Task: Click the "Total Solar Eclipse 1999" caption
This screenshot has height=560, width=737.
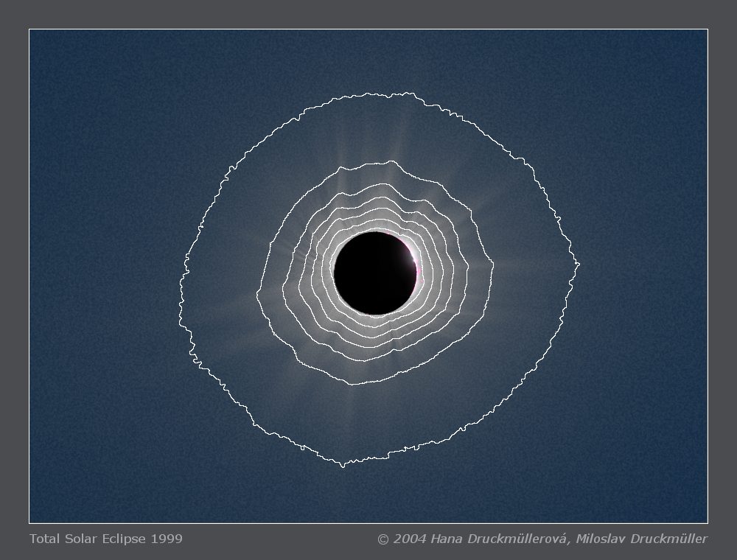Action: point(105,539)
